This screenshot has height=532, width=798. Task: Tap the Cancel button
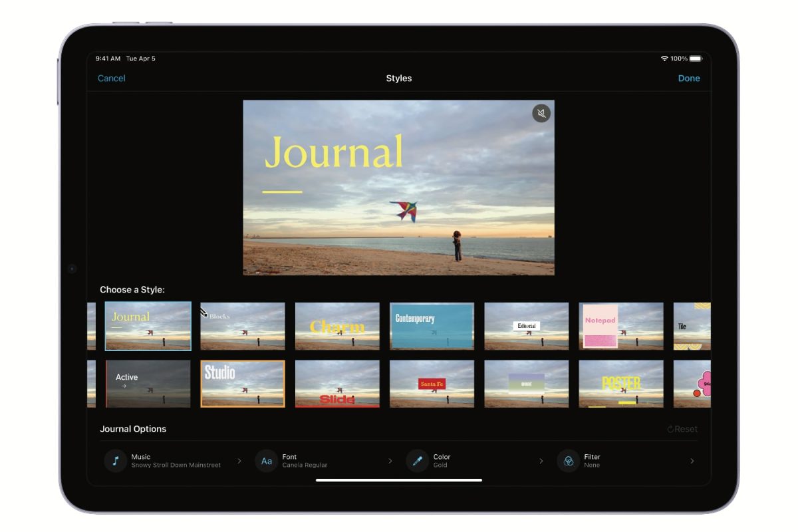tap(111, 78)
